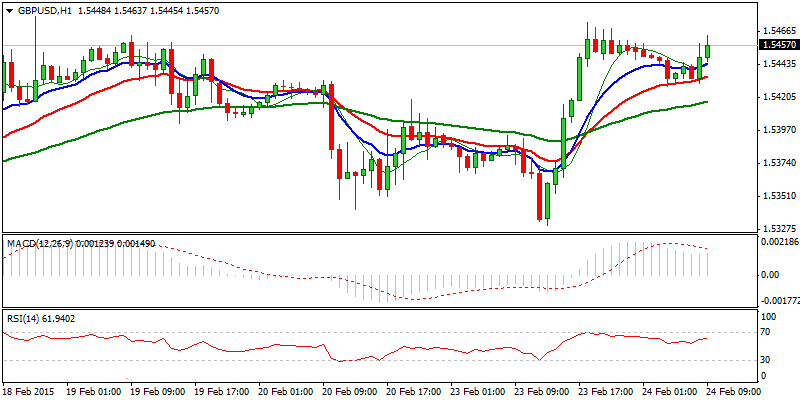Image resolution: width=800 pixels, height=400 pixels.
Task: Select the latest green candle at 24 Feb 09:00
Action: [707, 51]
